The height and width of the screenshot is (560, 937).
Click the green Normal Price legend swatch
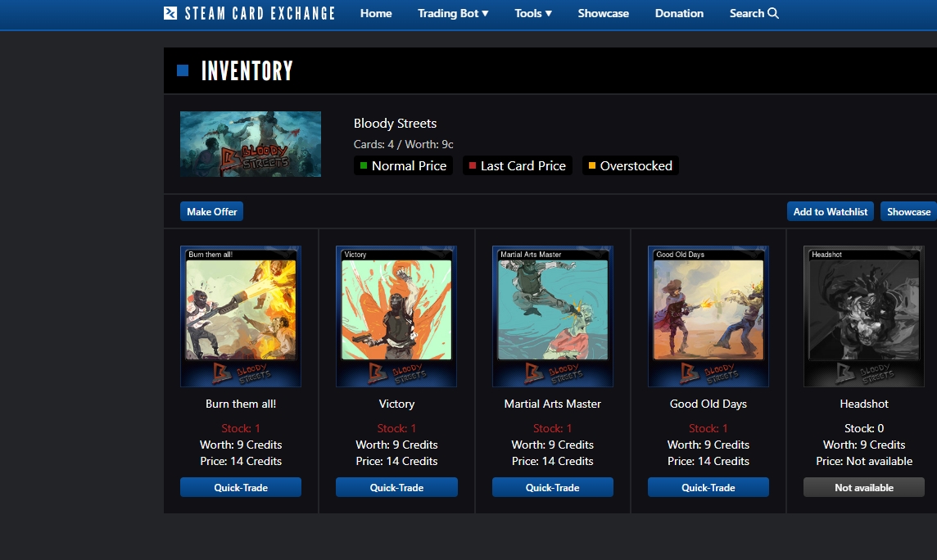[x=364, y=165]
